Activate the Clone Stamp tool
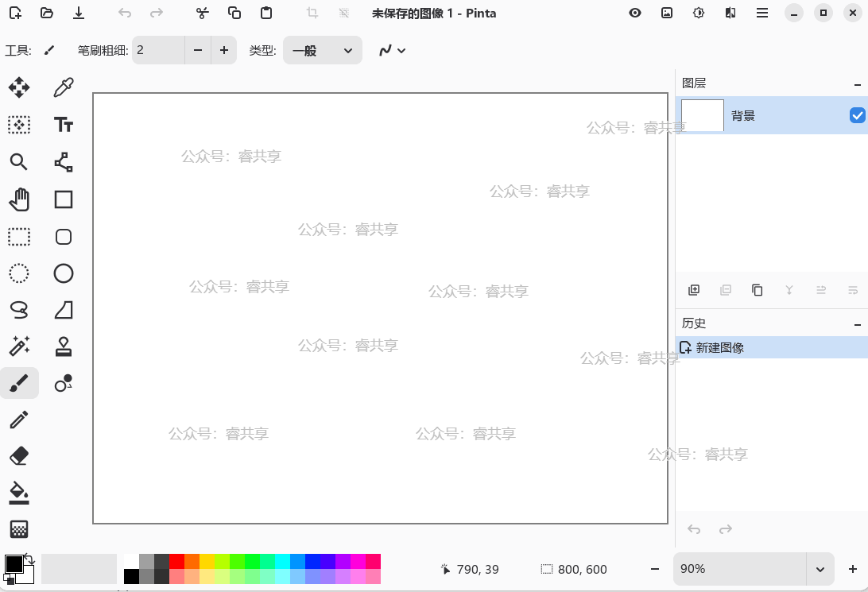868x592 pixels. pos(64,346)
